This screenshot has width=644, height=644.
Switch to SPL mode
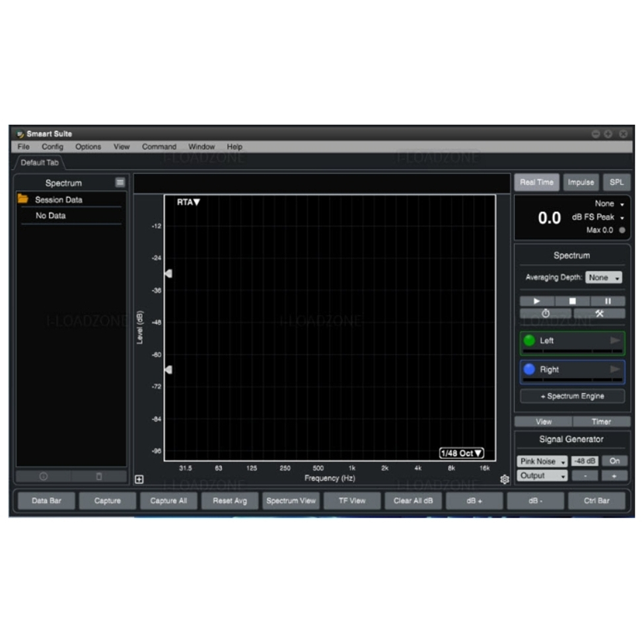pos(616,182)
